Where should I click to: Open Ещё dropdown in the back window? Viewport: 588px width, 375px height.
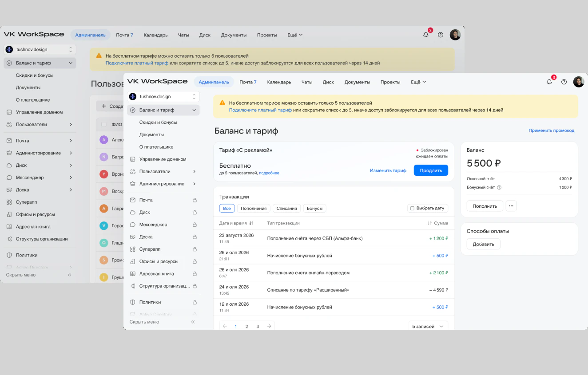[295, 35]
